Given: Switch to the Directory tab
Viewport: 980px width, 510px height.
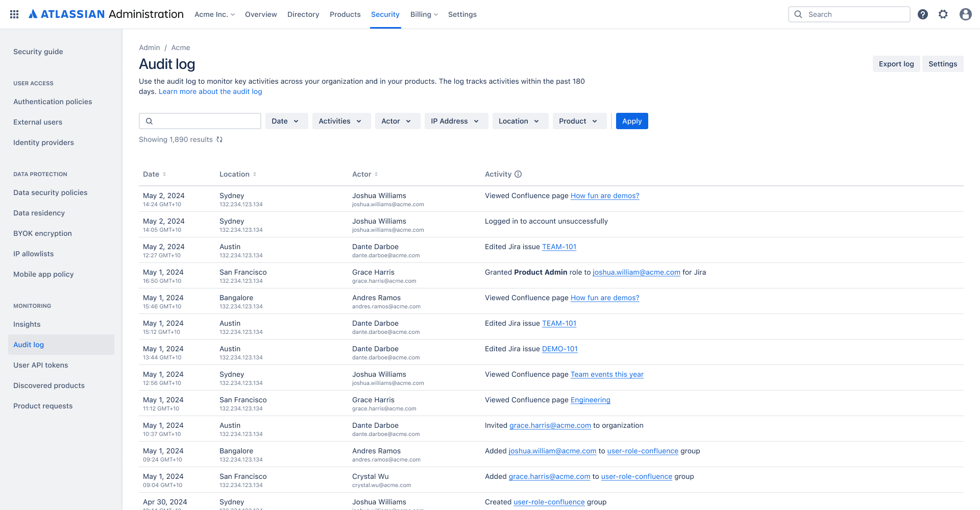Looking at the screenshot, I should pyautogui.click(x=303, y=14).
